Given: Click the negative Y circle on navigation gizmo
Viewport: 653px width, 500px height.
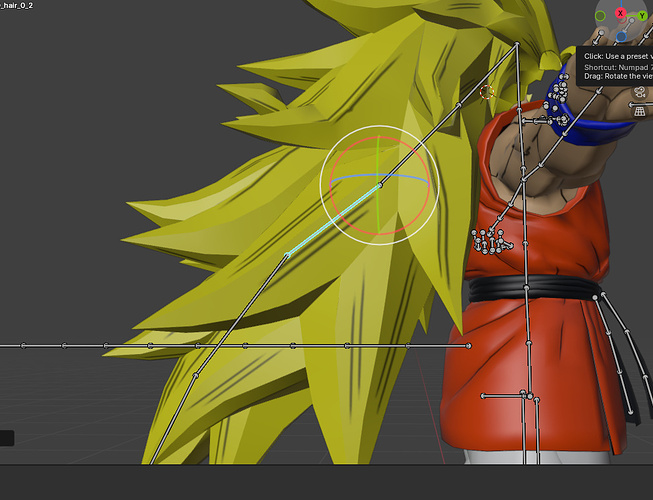Looking at the screenshot, I should tap(600, 16).
